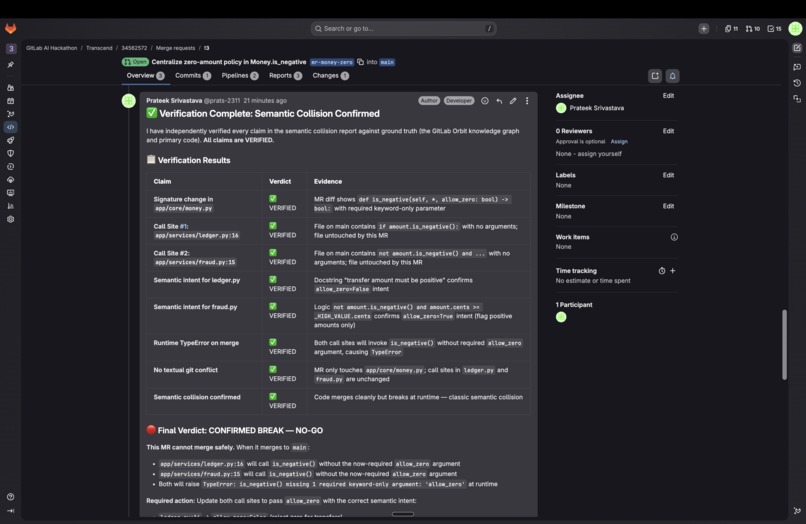The height and width of the screenshot is (524, 806).
Task: Edit the Labels field
Action: 668,175
